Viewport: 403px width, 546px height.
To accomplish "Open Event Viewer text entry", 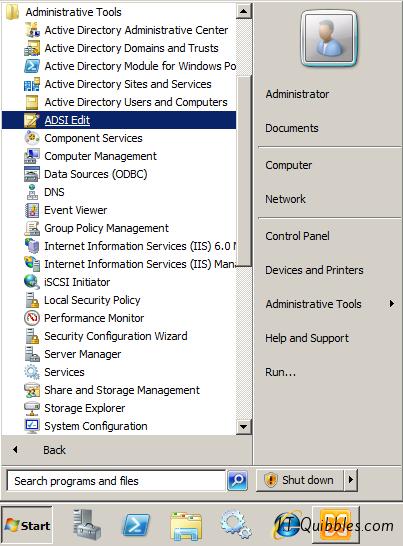I will (76, 210).
